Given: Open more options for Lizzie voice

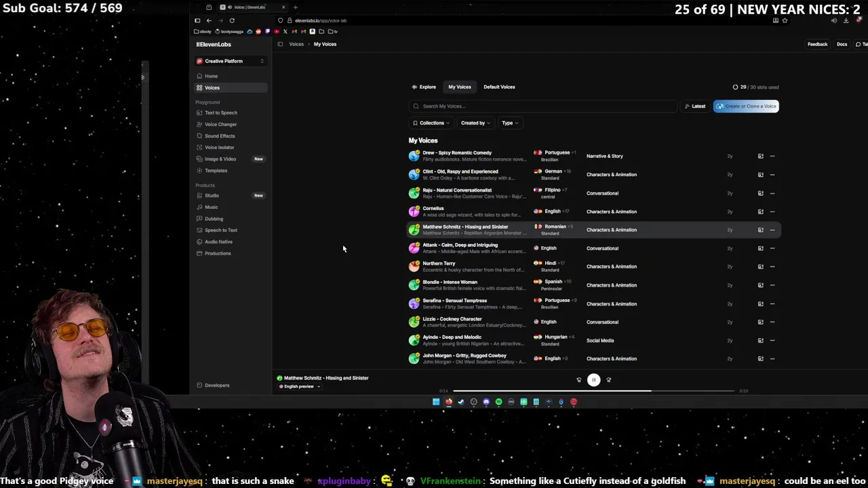Looking at the screenshot, I should tap(772, 322).
